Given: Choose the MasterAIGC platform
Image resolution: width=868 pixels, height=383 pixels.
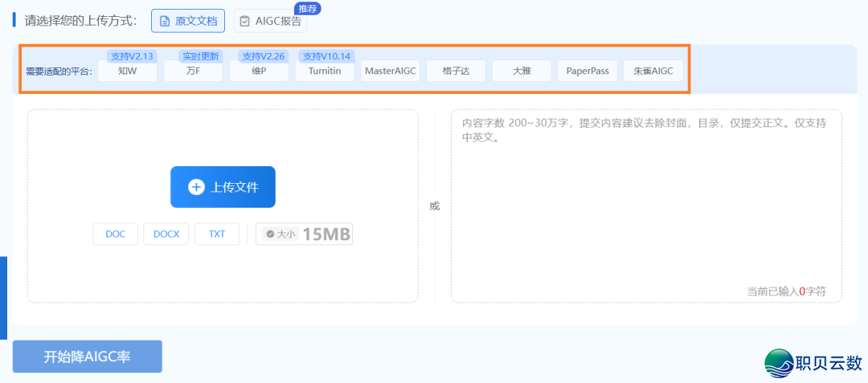Looking at the screenshot, I should coord(391,71).
